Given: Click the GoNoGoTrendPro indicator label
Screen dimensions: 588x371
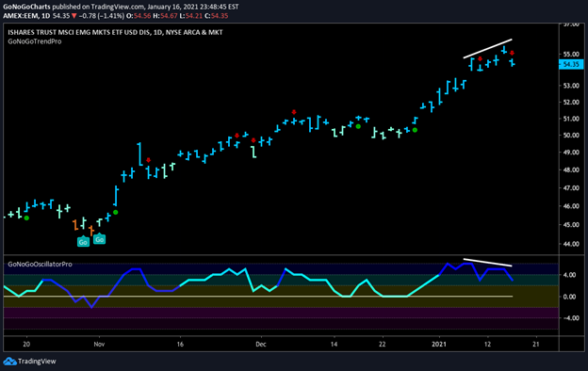Looking at the screenshot, I should (x=35, y=41).
